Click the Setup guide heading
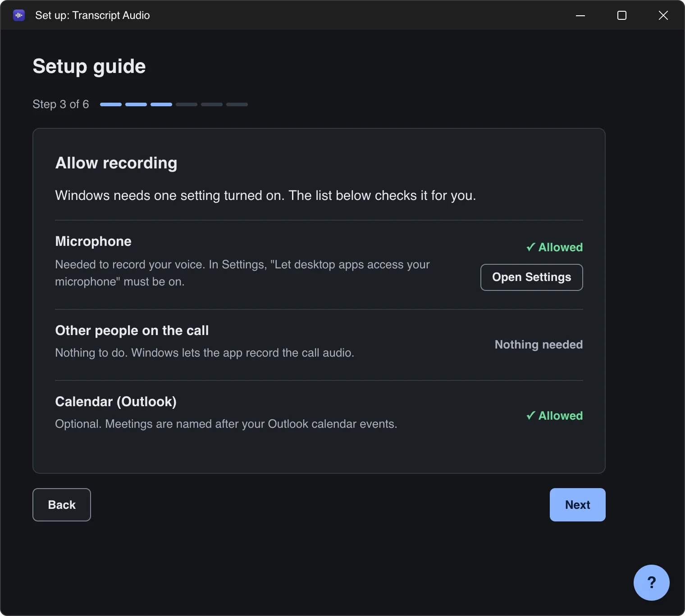685x616 pixels. tap(89, 66)
